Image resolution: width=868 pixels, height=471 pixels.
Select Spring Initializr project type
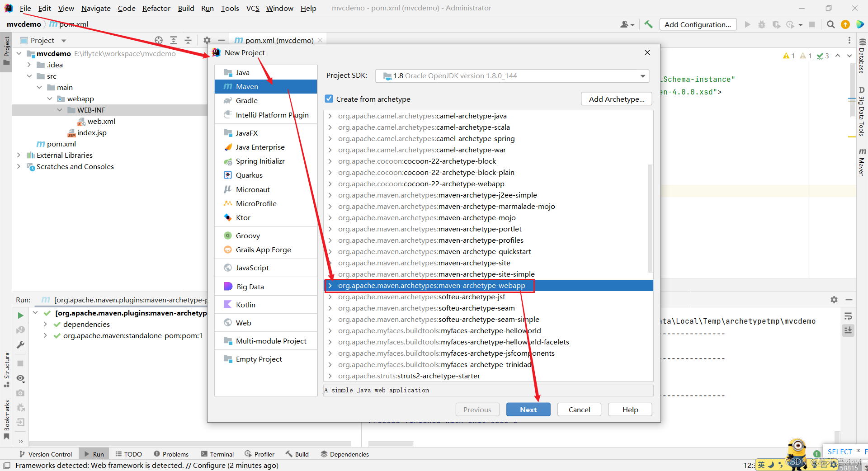click(x=266, y=161)
